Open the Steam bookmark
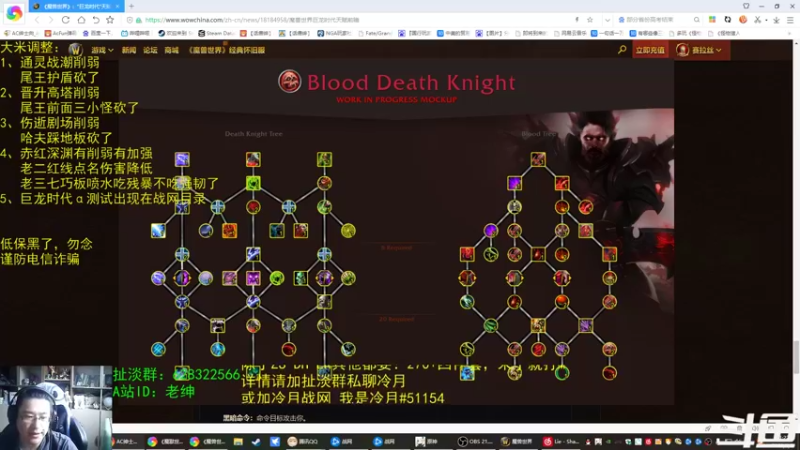 pos(216,33)
